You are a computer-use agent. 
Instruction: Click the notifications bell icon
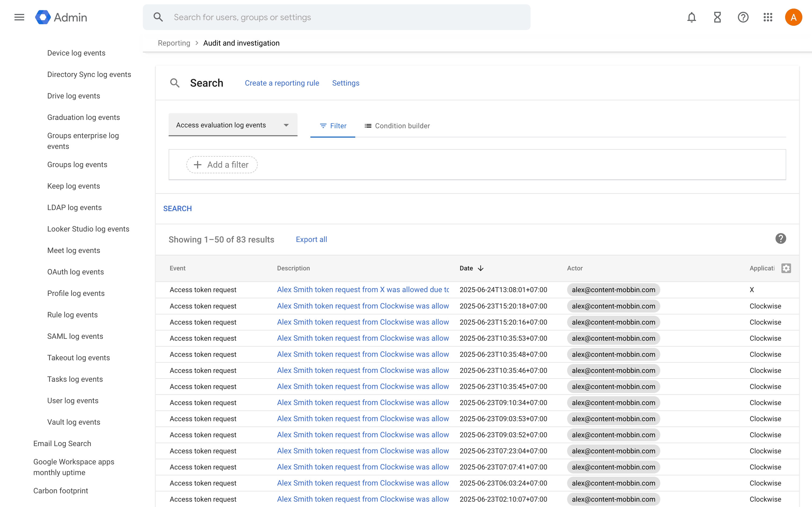(x=691, y=17)
